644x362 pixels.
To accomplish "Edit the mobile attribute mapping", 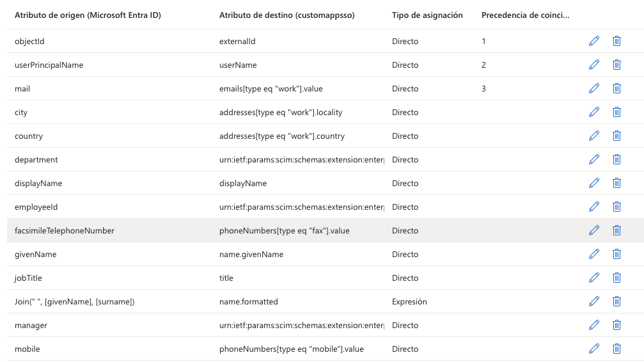I will (x=594, y=349).
